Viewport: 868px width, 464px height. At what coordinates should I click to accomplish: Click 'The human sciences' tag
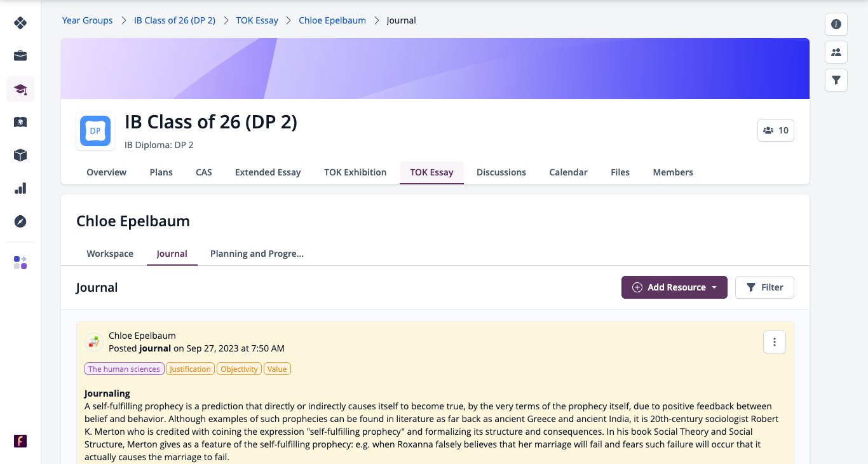[x=125, y=369]
